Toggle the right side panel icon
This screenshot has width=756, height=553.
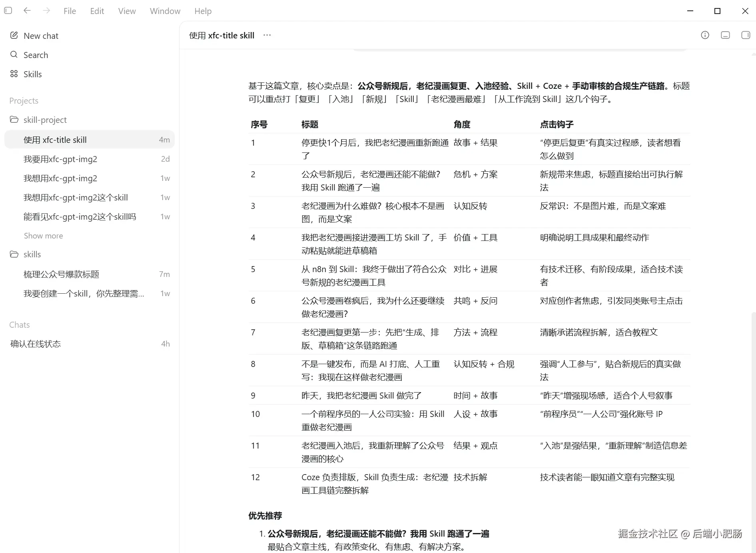tap(746, 35)
